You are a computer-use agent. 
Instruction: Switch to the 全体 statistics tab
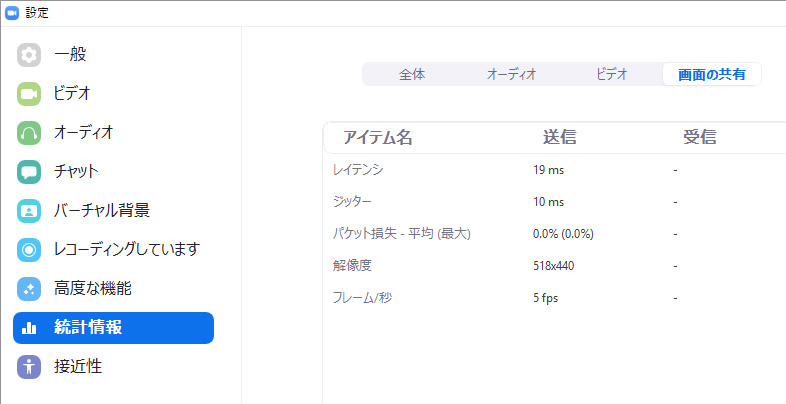click(412, 74)
